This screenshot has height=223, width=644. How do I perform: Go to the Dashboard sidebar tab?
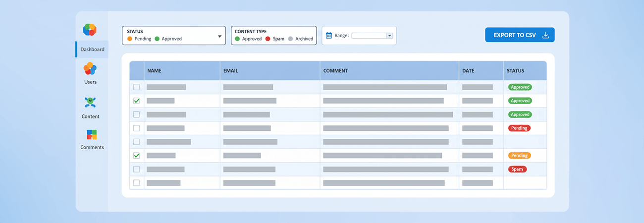(x=92, y=50)
